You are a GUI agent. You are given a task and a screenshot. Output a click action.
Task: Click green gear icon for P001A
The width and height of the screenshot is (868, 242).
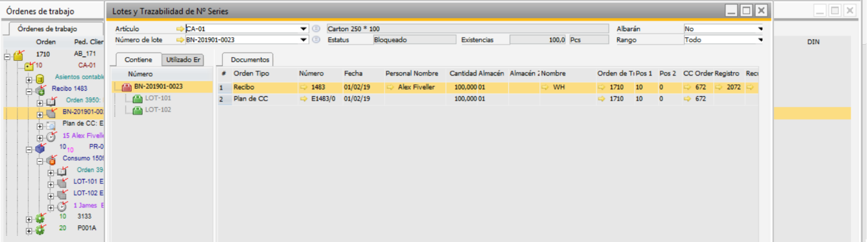[x=40, y=229]
